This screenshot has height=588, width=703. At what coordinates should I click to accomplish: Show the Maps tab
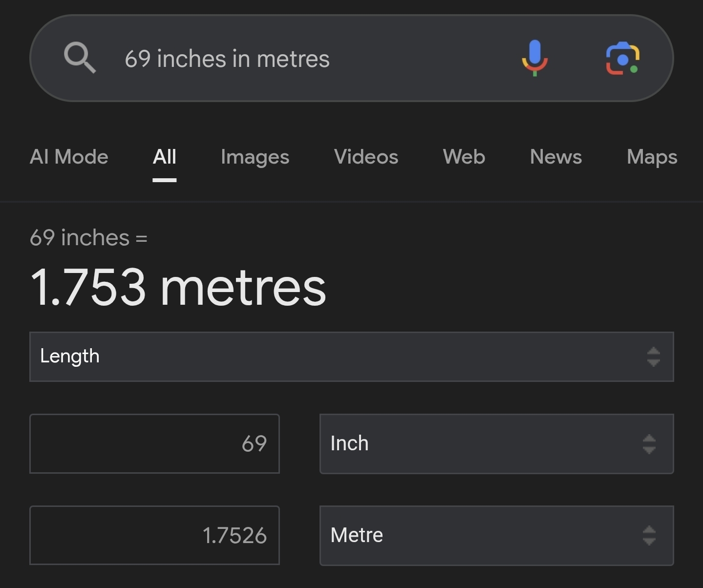tap(651, 157)
